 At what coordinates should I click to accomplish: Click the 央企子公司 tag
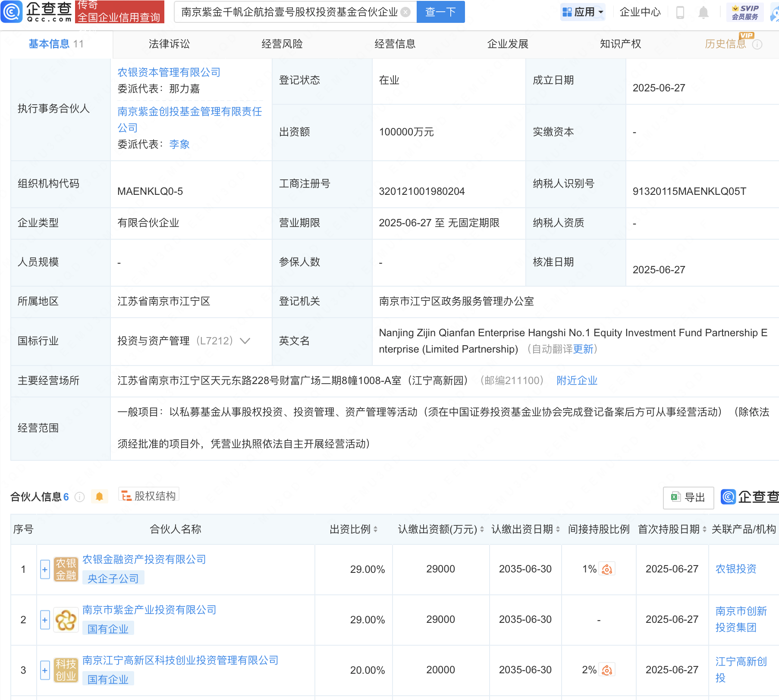[113, 578]
